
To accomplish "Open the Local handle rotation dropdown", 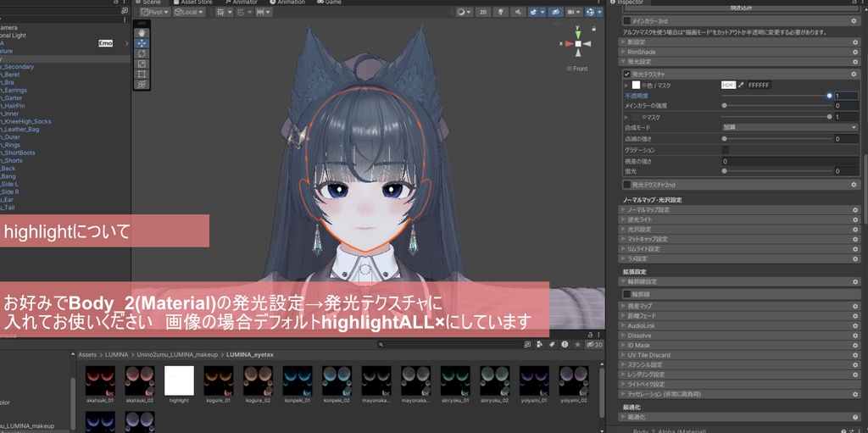I will coord(189,12).
